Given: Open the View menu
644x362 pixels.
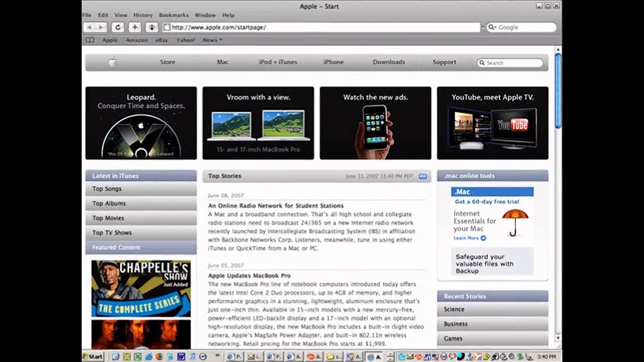Looking at the screenshot, I should pyautogui.click(x=121, y=16).
